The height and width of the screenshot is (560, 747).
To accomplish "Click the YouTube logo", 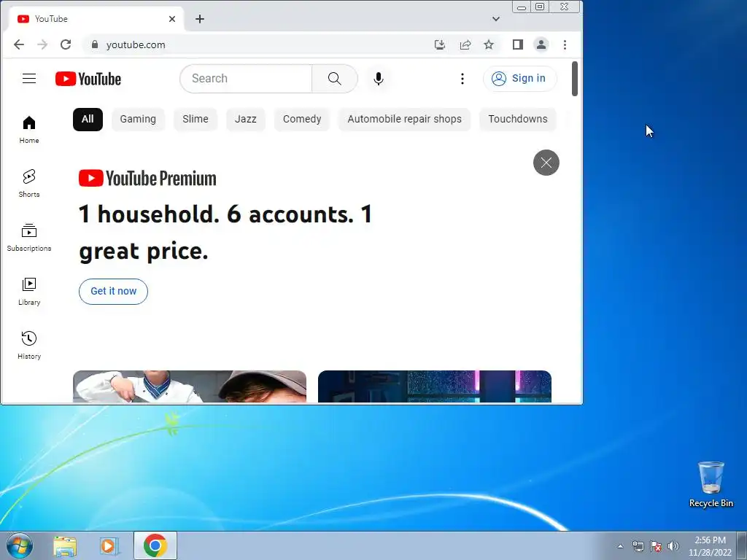I will (88, 79).
